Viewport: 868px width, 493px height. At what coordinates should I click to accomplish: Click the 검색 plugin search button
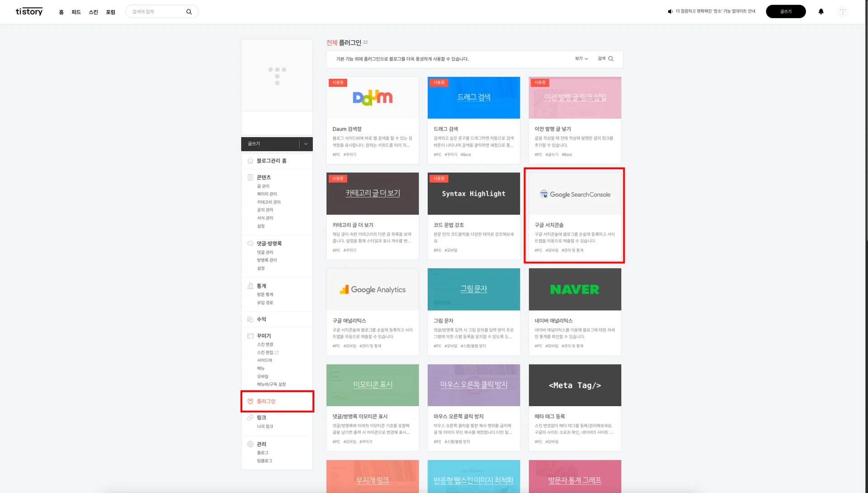[x=605, y=59]
